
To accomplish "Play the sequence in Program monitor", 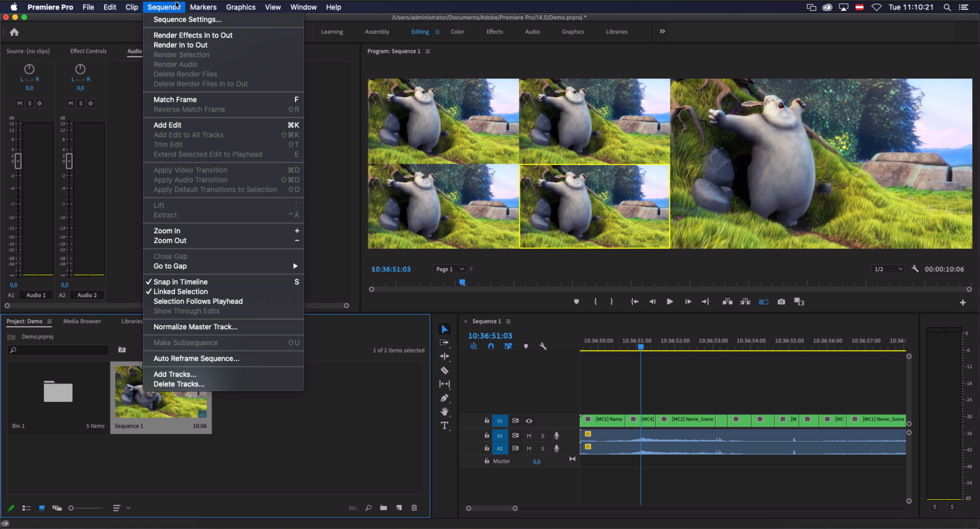I will click(670, 302).
